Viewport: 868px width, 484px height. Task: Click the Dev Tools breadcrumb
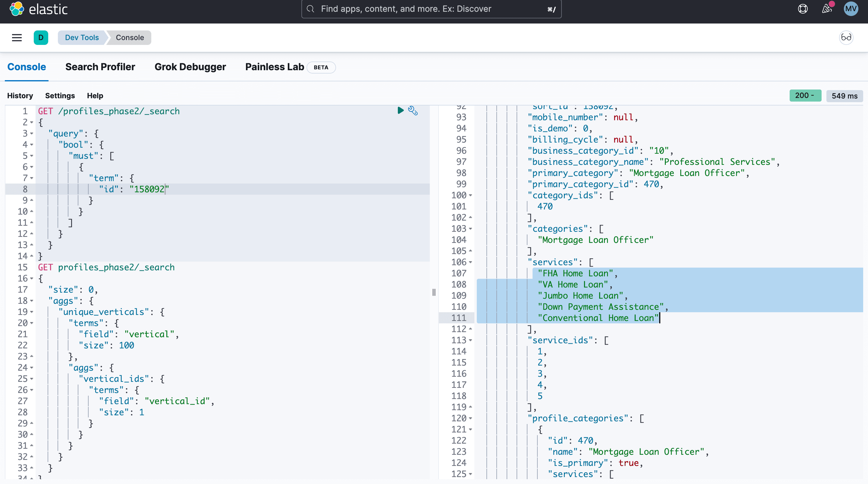[x=82, y=37]
